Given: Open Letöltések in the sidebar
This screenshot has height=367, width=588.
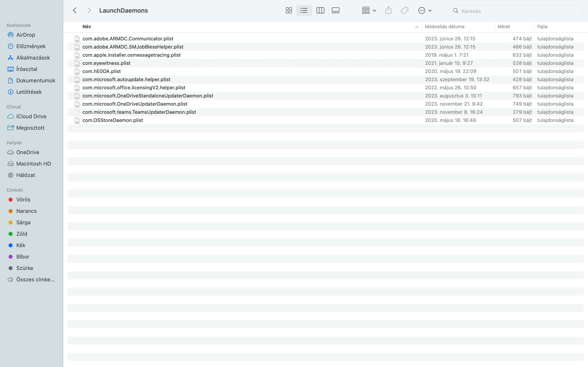Looking at the screenshot, I should pos(29,92).
